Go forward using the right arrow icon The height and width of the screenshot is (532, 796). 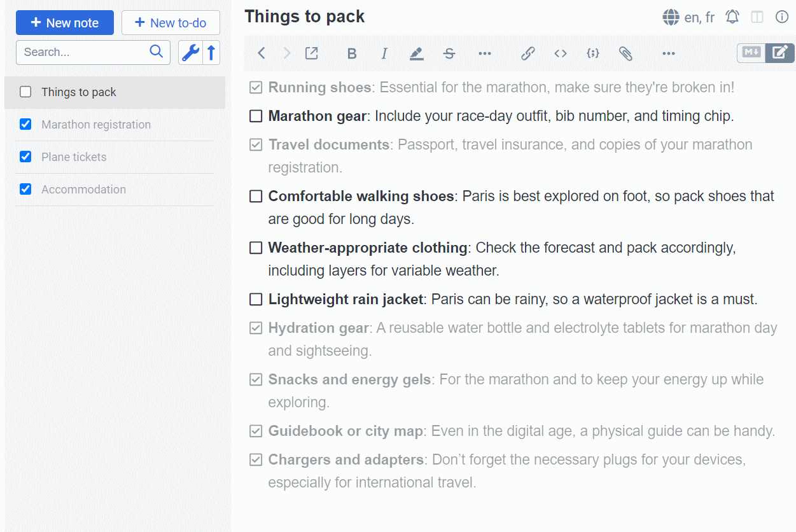[x=287, y=53]
